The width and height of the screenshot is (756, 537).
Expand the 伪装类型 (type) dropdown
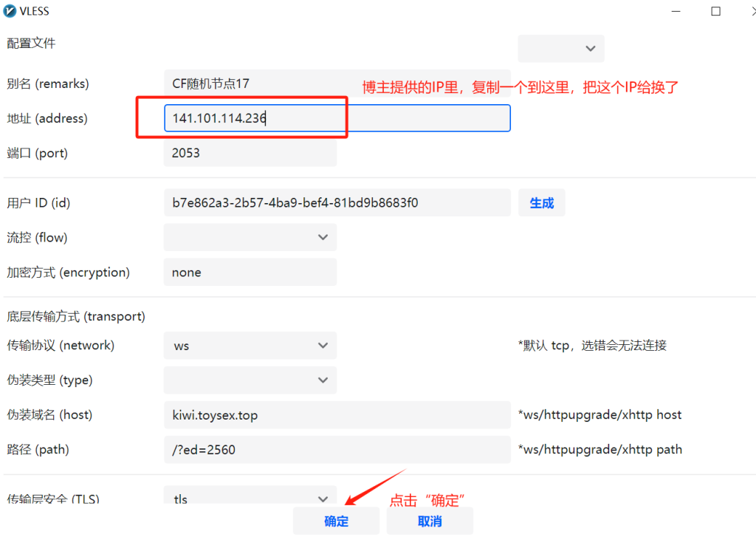(250, 380)
